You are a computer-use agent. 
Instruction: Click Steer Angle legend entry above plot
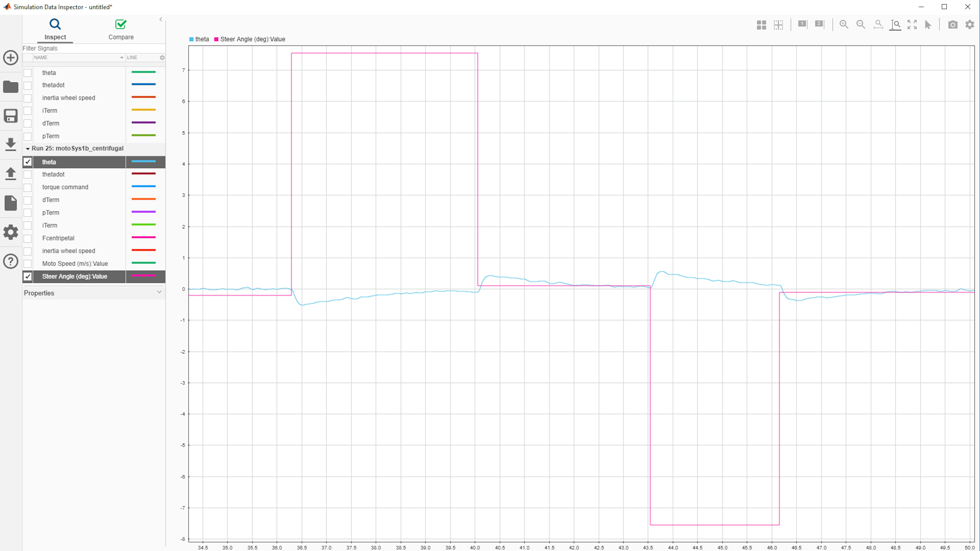(250, 39)
